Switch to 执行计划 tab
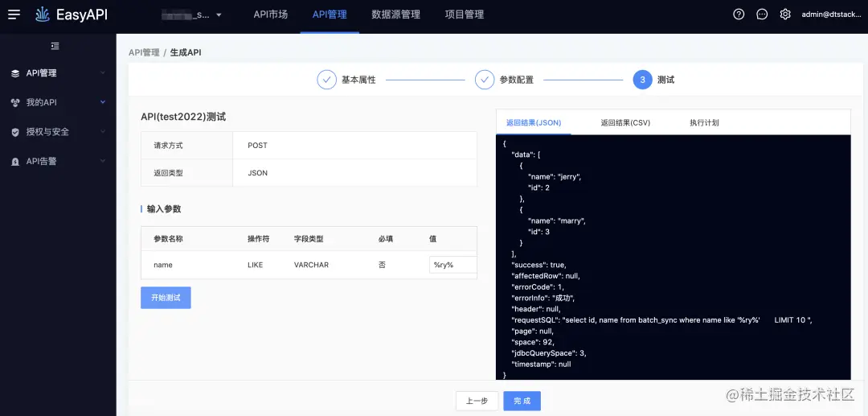Image resolution: width=868 pixels, height=416 pixels. [x=704, y=123]
